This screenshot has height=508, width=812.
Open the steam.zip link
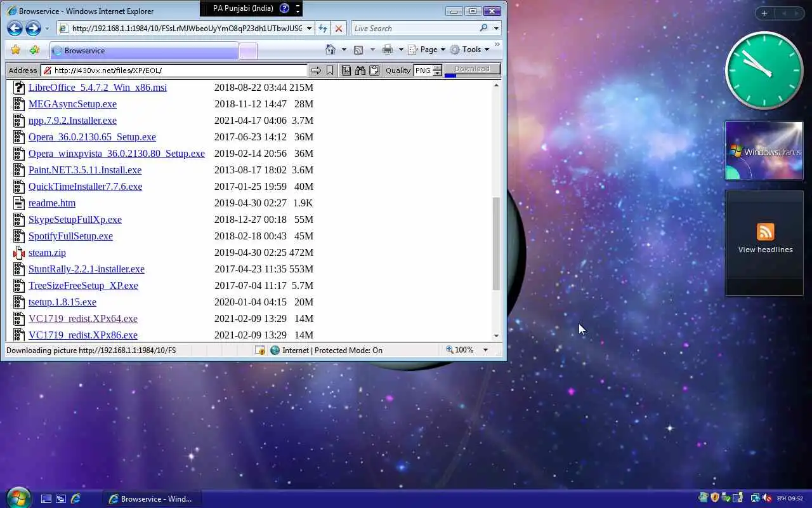(x=47, y=252)
